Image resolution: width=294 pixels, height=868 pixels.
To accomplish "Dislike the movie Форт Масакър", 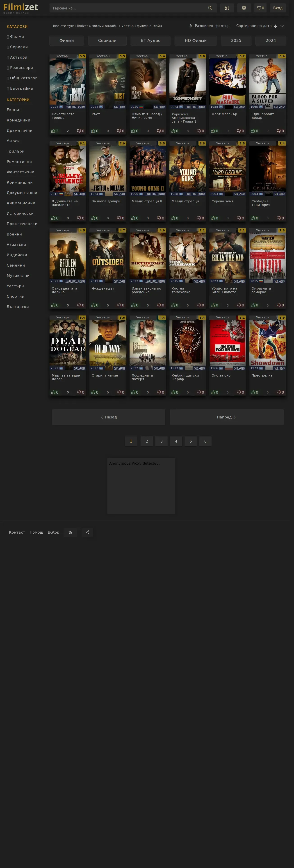I will click(x=240, y=131).
